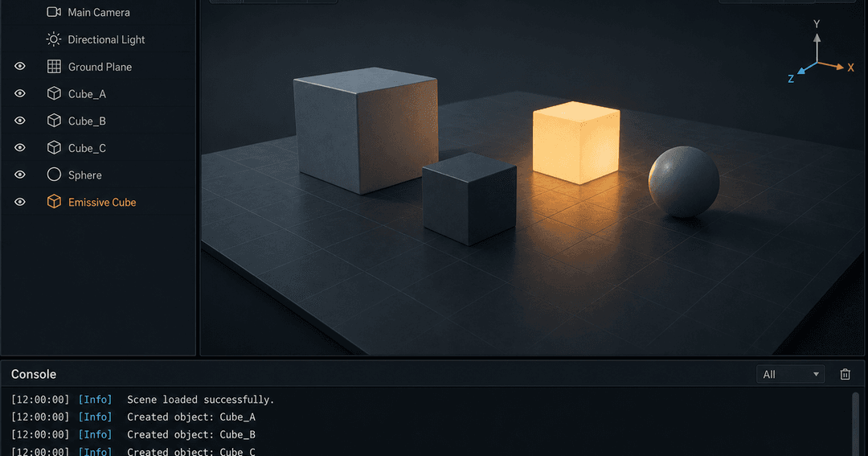Click the Cube_B cube icon
This screenshot has width=868, height=456.
54,121
